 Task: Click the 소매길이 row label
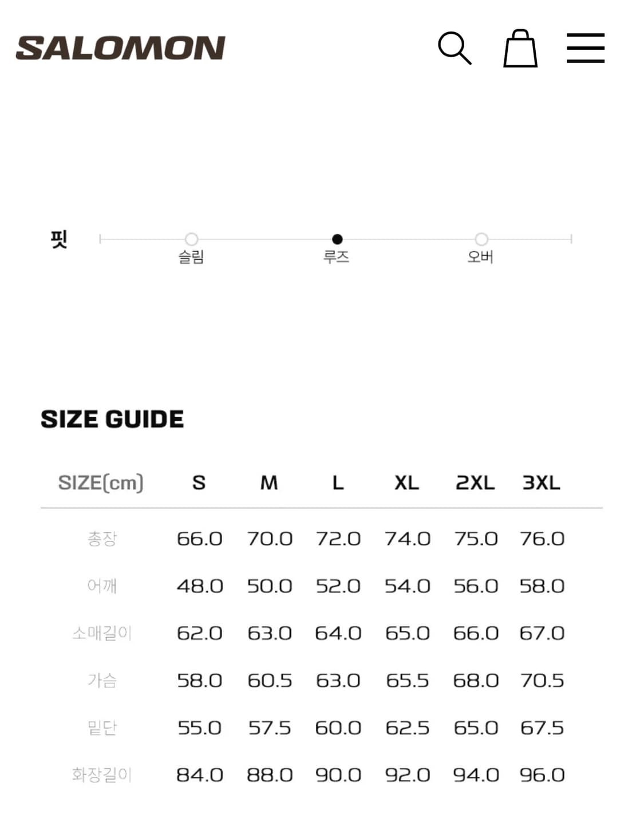(102, 633)
